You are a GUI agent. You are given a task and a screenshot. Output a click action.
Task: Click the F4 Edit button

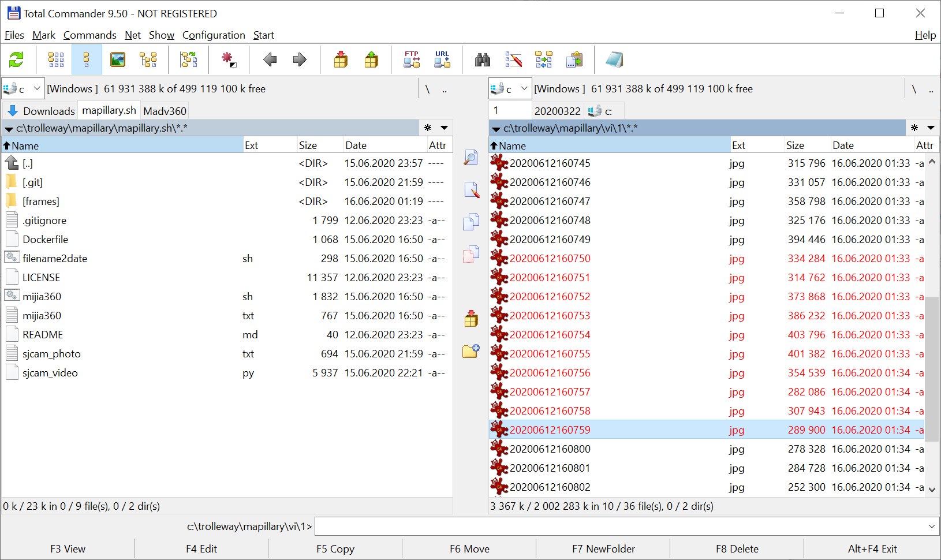coord(201,549)
